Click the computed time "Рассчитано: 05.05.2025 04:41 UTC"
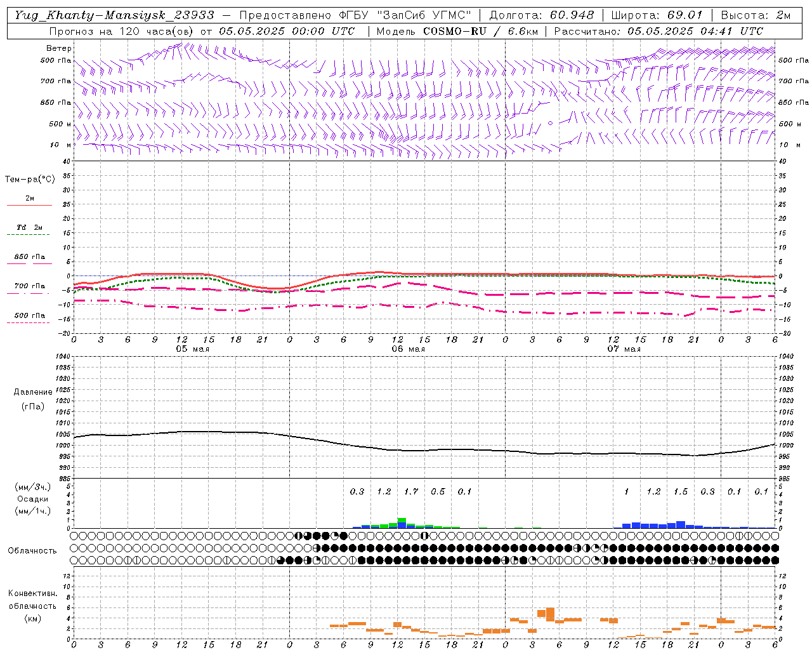 658,31
